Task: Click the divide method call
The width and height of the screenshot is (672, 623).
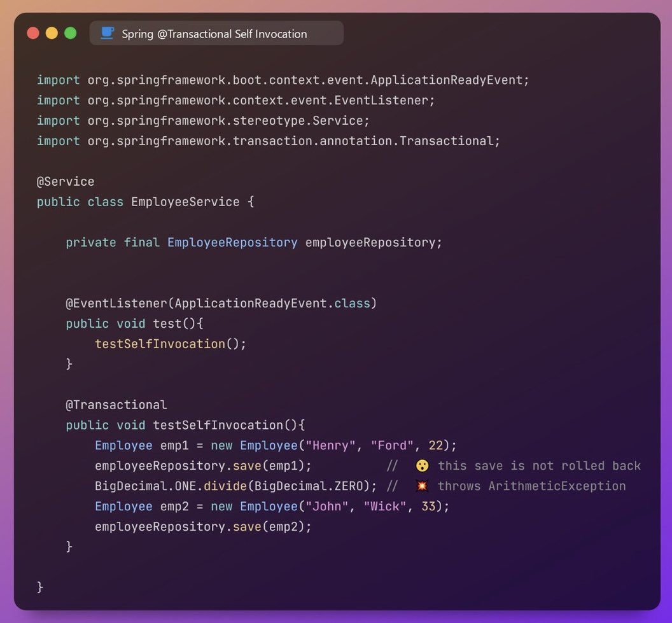Action: (225, 486)
